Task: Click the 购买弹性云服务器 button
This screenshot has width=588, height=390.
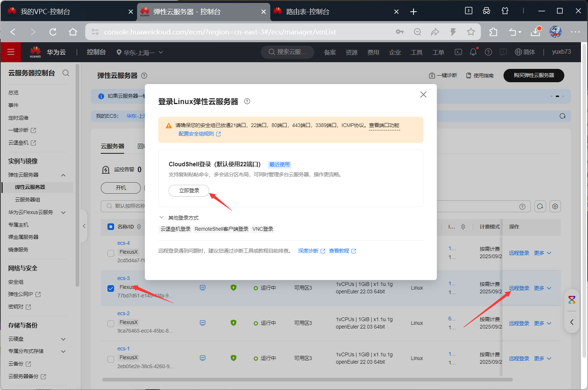Action: pos(534,75)
